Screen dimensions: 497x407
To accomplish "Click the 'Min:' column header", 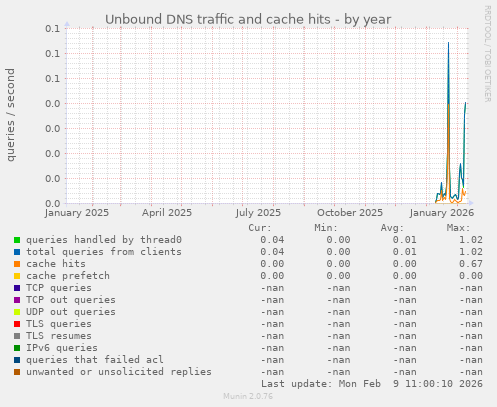I will point(326,228).
